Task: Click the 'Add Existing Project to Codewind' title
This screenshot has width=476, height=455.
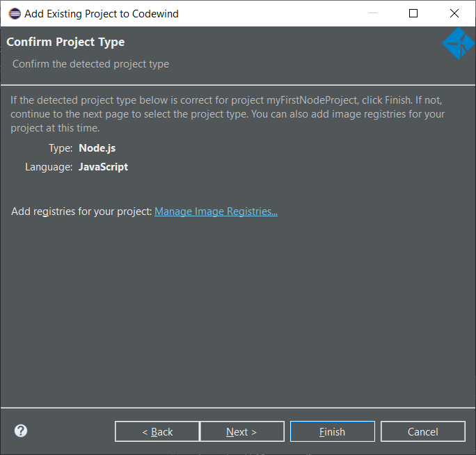Action: (x=102, y=14)
